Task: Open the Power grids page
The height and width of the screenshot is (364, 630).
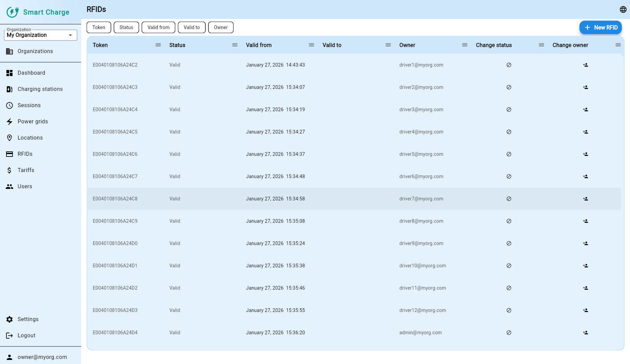Action: (9, 121)
